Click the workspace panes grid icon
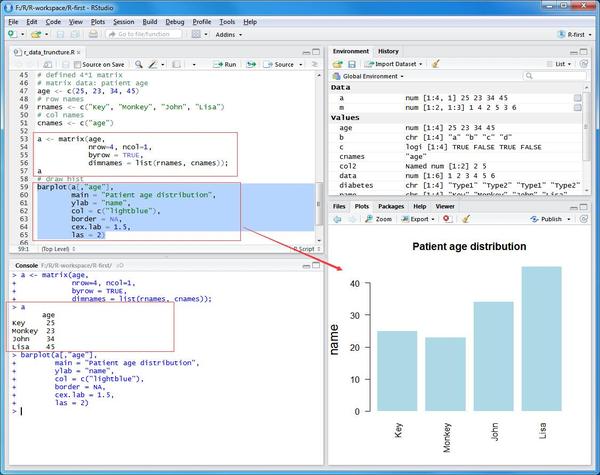This screenshot has height=475, width=600. pyautogui.click(x=196, y=34)
